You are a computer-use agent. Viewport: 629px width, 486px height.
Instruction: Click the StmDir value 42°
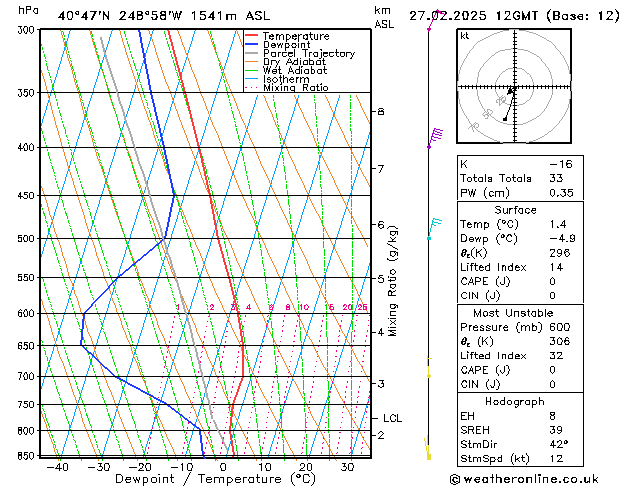(x=558, y=444)
